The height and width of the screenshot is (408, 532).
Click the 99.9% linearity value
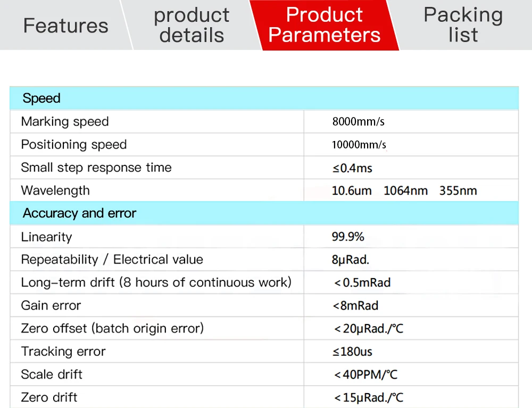coord(348,236)
